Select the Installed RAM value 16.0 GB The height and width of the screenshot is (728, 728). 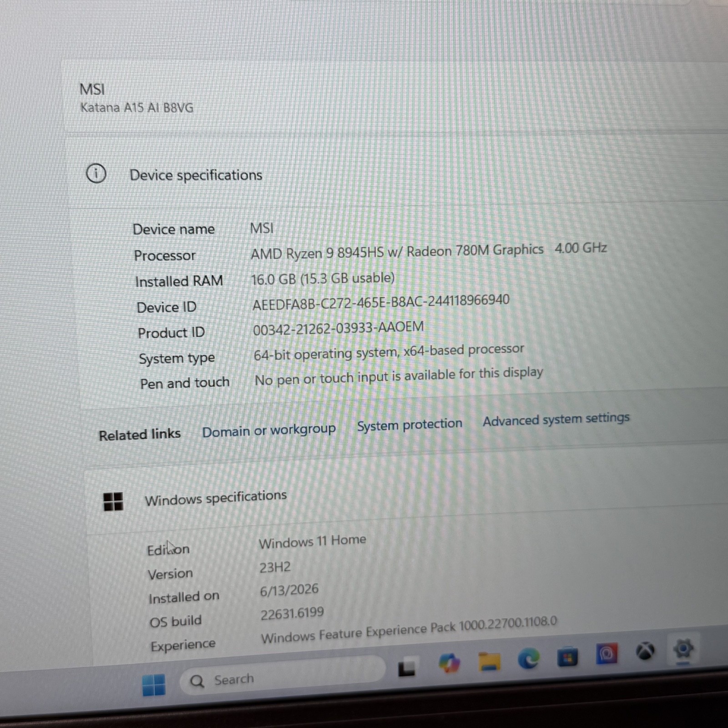tap(323, 278)
